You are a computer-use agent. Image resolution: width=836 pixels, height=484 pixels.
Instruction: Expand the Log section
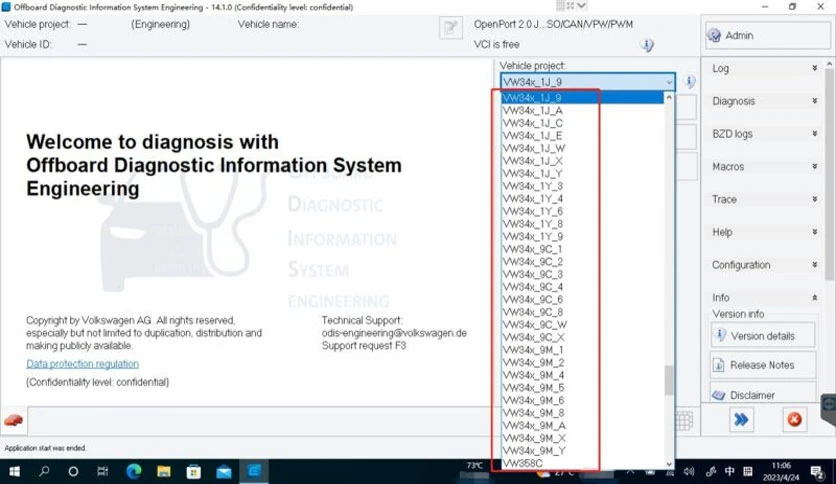(x=765, y=68)
